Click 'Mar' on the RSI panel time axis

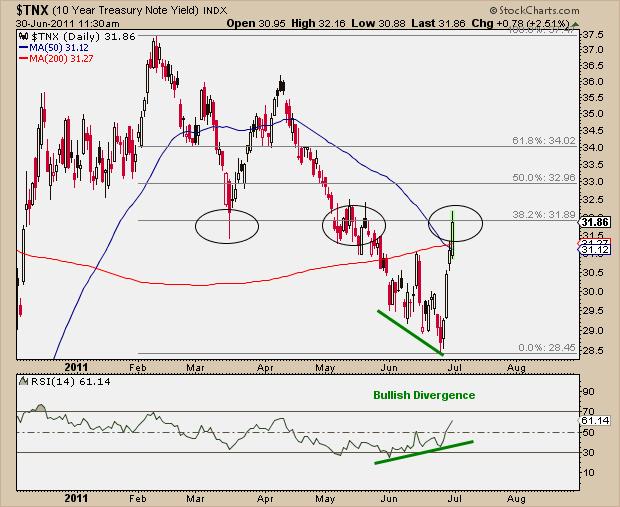pyautogui.click(x=195, y=498)
